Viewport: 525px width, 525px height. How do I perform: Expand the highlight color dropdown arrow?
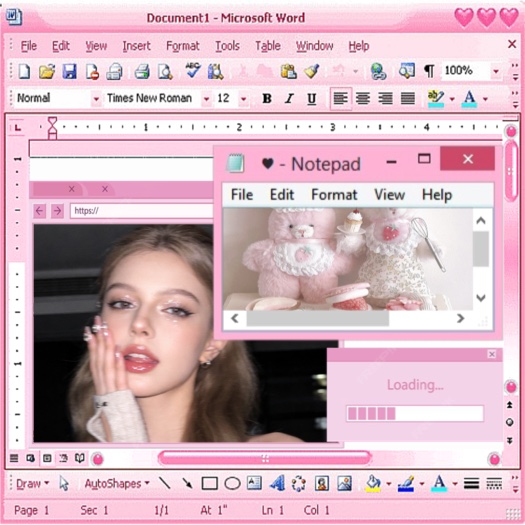tap(452, 99)
